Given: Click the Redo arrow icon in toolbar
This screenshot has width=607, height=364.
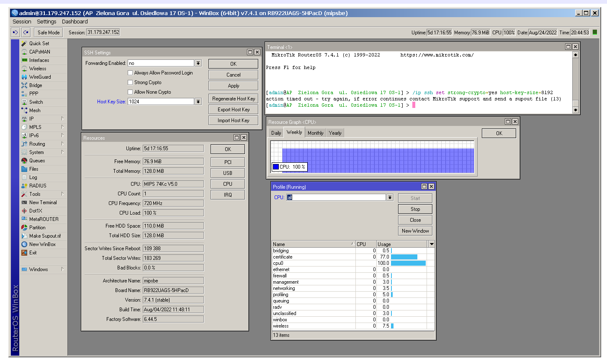Looking at the screenshot, I should (x=26, y=32).
